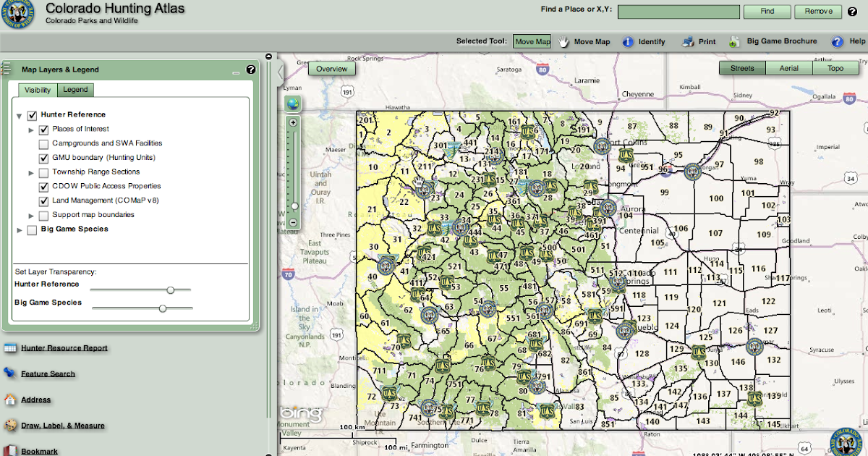The width and height of the screenshot is (868, 456).
Task: Enable Campgrounds and SWA Facilities layer
Action: click(42, 143)
